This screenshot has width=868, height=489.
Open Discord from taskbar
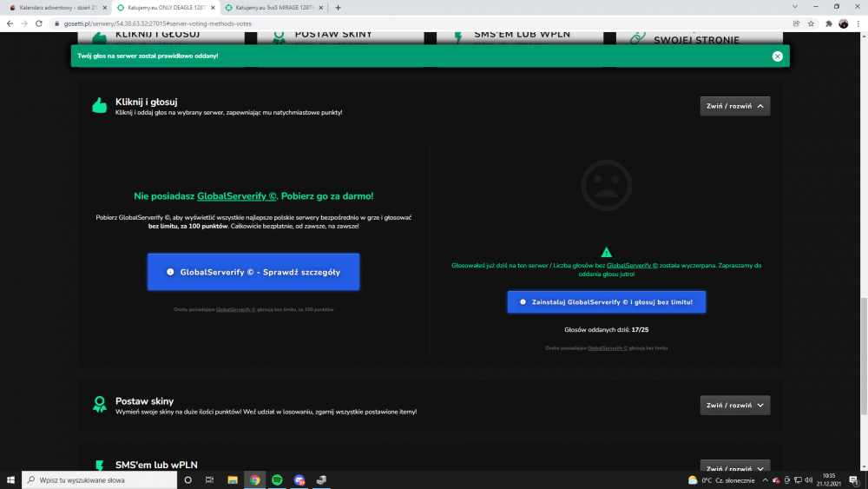click(299, 479)
